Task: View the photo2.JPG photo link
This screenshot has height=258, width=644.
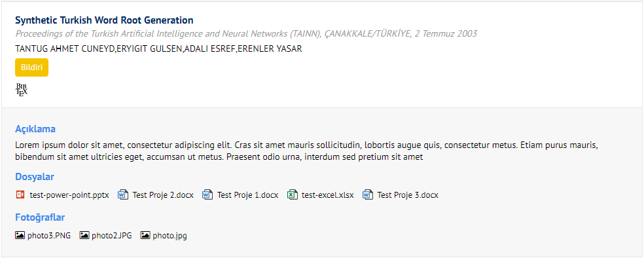Action: tap(112, 236)
